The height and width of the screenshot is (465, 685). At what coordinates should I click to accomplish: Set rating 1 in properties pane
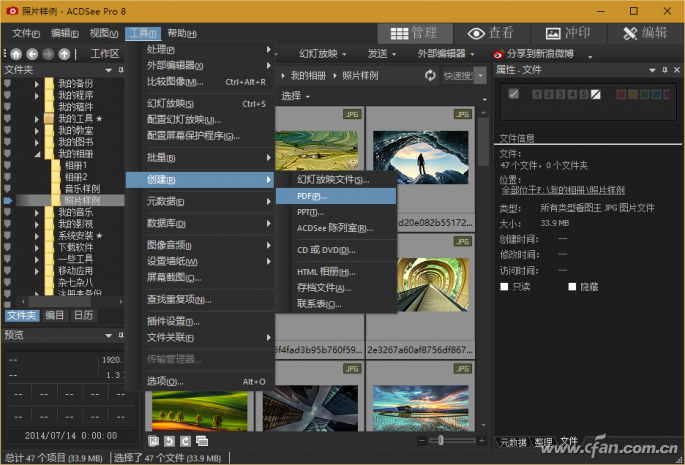coord(537,94)
